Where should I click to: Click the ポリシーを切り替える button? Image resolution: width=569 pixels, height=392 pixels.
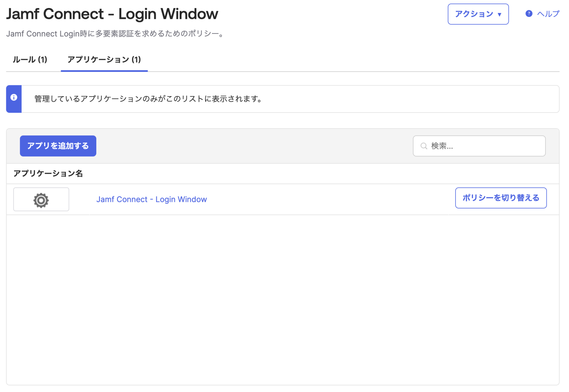coord(501,198)
